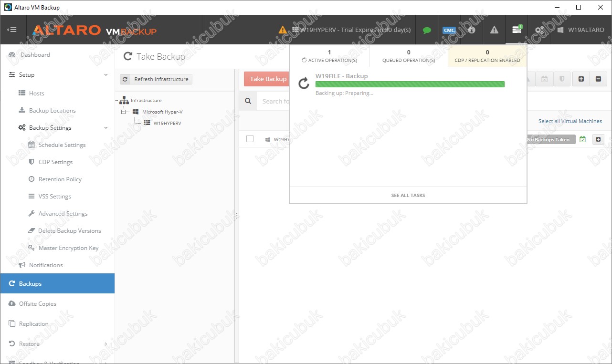Open the CMC console badge
The height and width of the screenshot is (364, 612).
(x=449, y=30)
